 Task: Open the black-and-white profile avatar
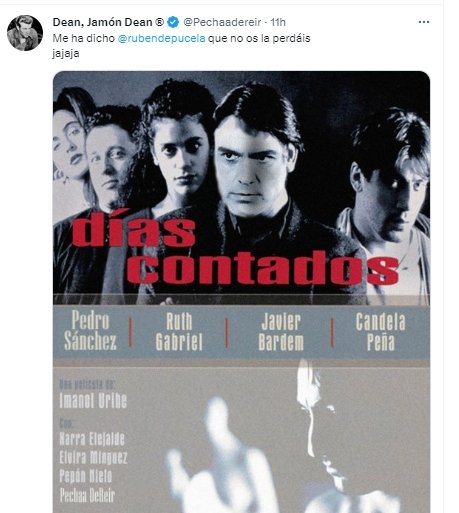[25, 33]
